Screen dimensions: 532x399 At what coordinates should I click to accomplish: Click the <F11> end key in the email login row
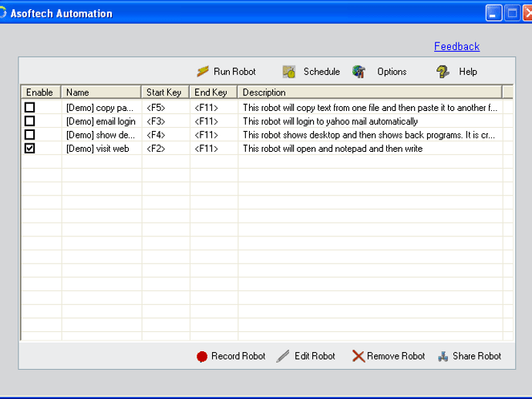[x=207, y=122]
